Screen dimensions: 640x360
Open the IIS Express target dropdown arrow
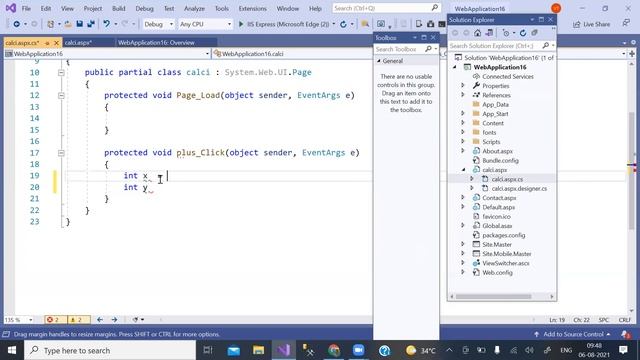pos(334,24)
